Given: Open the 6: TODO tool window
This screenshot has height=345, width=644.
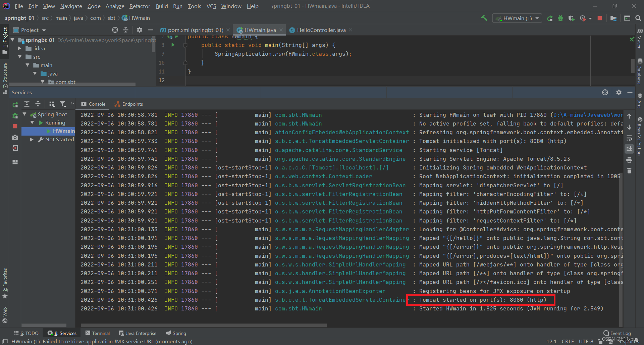Looking at the screenshot, I should [26, 333].
